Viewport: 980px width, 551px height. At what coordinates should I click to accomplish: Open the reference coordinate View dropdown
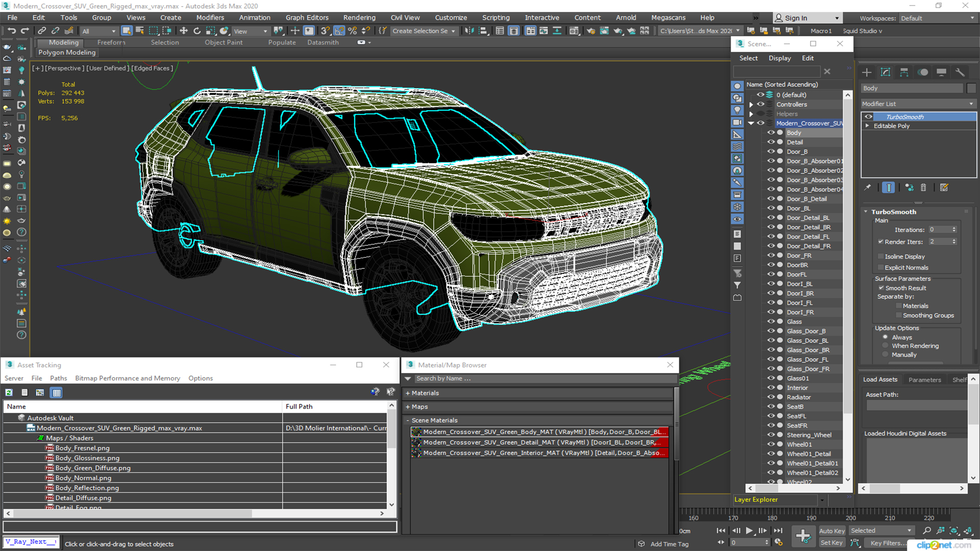tap(251, 31)
